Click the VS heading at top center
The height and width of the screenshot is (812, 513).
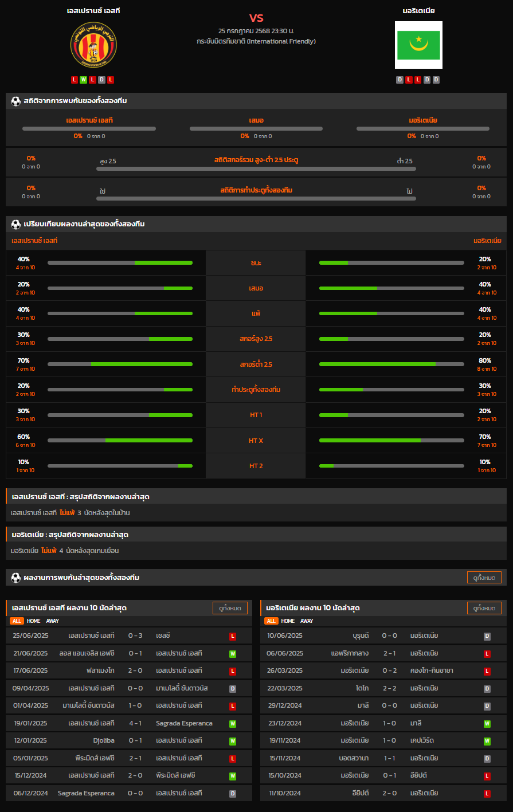(x=256, y=18)
